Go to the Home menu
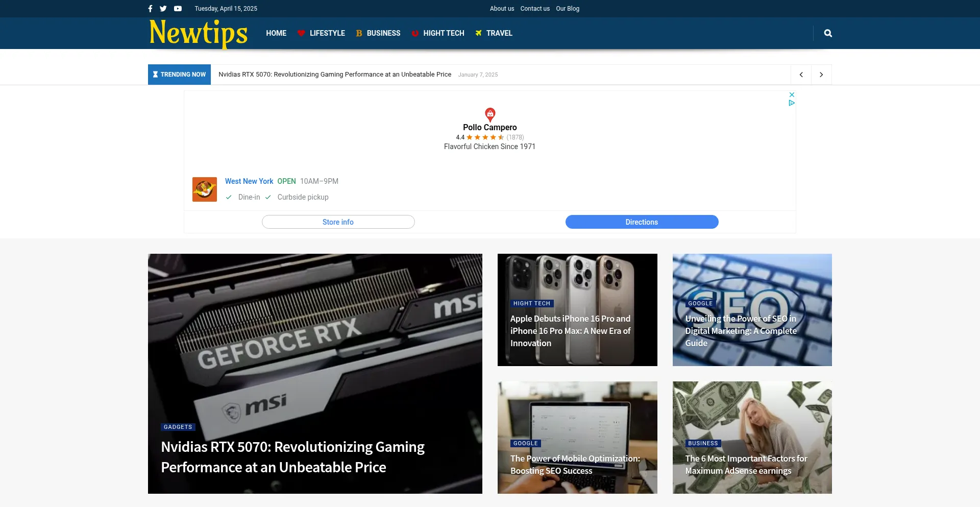 coord(276,33)
